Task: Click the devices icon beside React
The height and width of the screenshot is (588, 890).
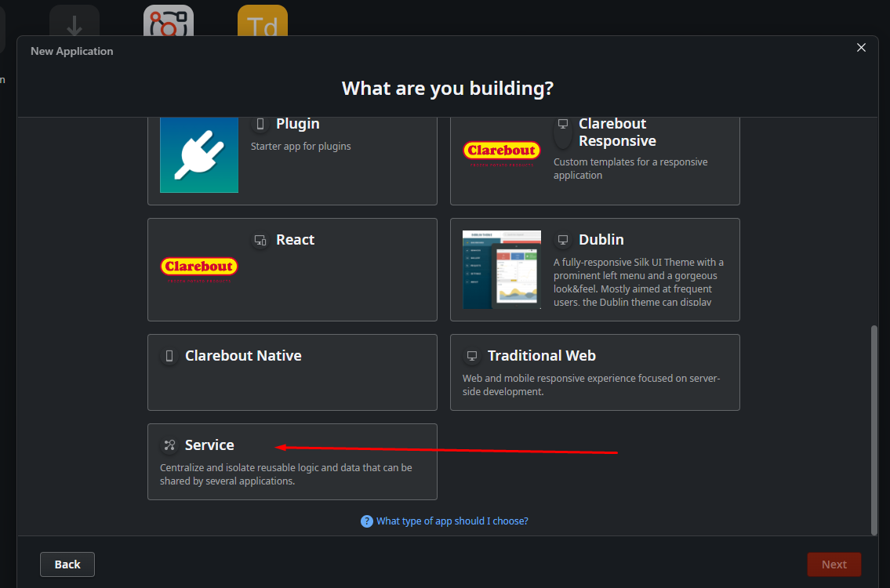Action: pos(260,240)
